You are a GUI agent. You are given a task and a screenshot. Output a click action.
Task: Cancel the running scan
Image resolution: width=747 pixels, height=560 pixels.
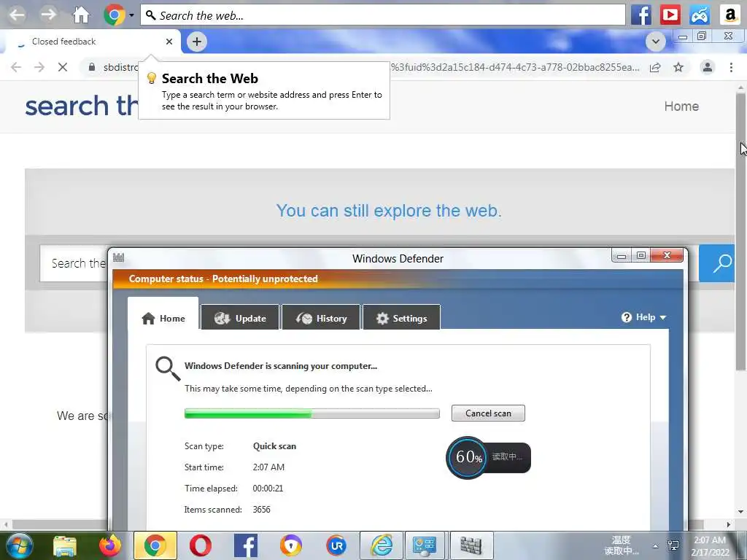click(488, 413)
